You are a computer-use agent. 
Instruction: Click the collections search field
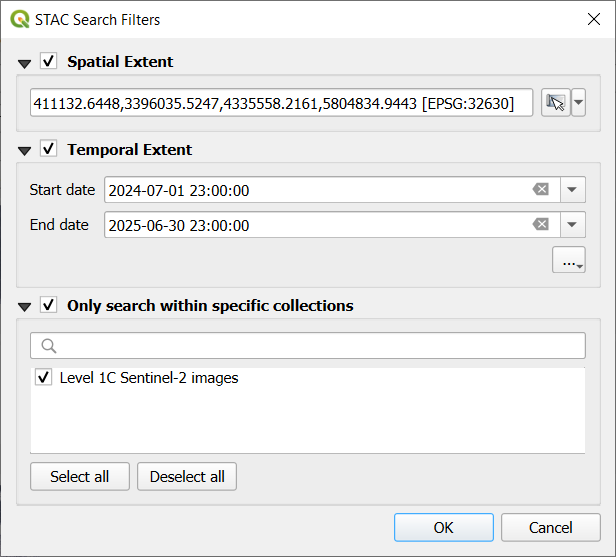pos(308,346)
